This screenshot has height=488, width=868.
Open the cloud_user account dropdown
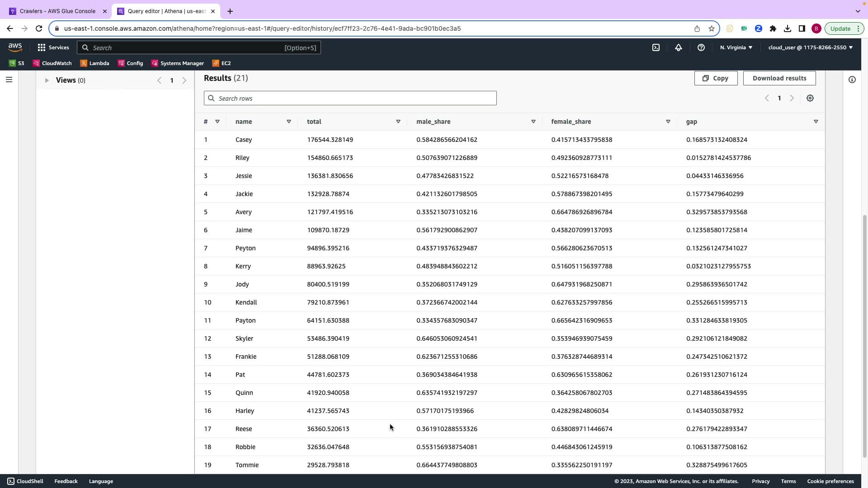(810, 47)
